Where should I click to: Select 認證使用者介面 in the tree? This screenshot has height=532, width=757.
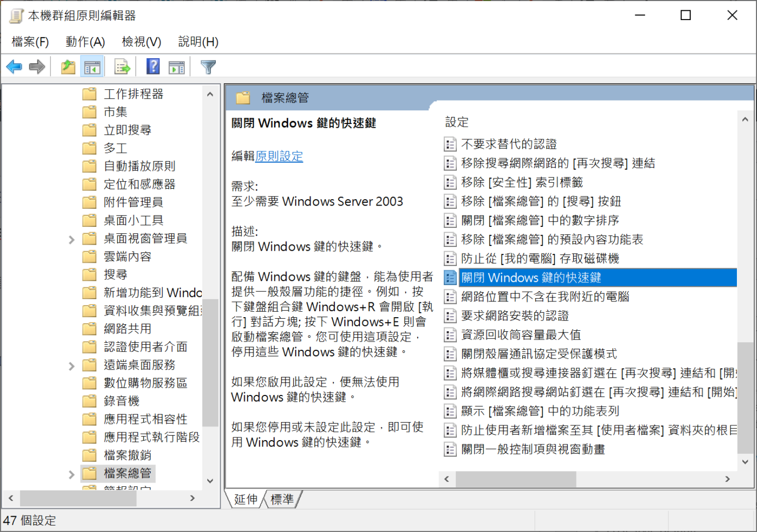tap(146, 347)
